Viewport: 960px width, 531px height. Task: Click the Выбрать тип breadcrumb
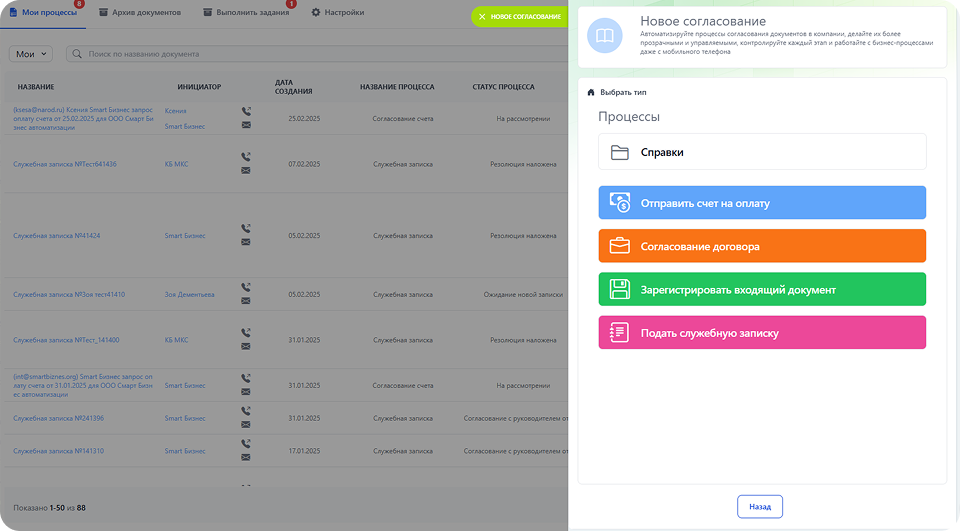[x=623, y=92]
